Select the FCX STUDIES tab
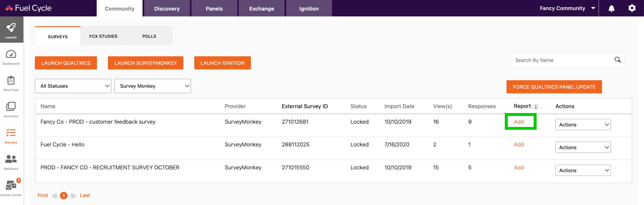Screen dimensions: 644x205 tap(103, 36)
